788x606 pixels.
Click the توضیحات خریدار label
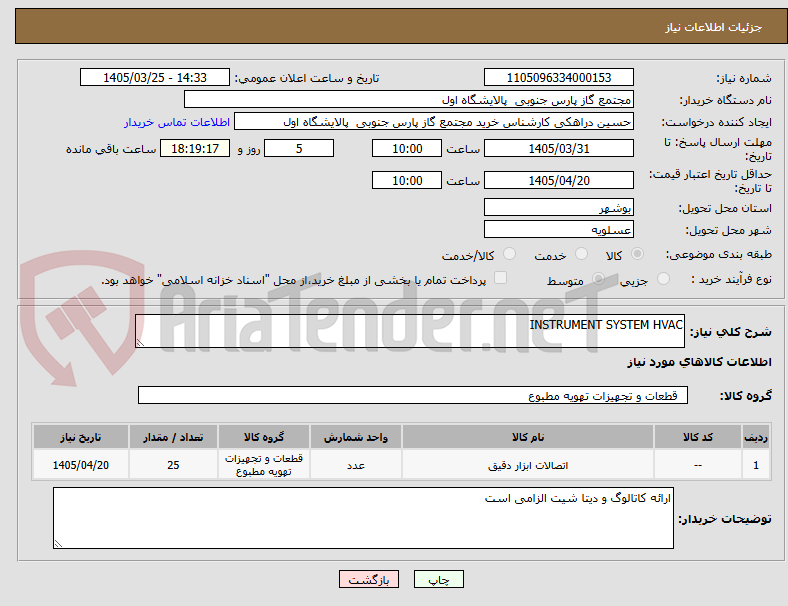tap(725, 519)
